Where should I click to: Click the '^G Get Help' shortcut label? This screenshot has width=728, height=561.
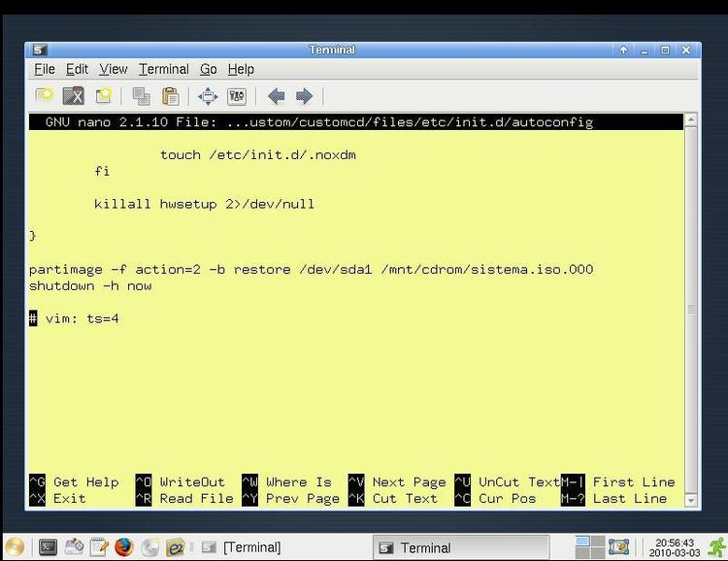(x=74, y=482)
